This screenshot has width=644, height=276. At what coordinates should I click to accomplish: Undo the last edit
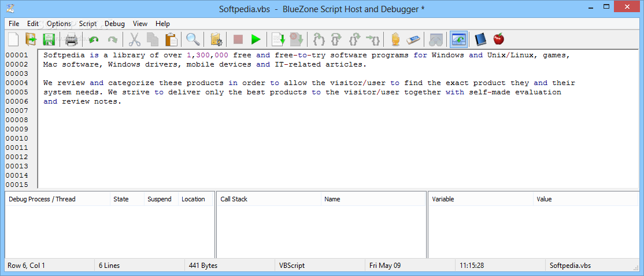coord(94,39)
